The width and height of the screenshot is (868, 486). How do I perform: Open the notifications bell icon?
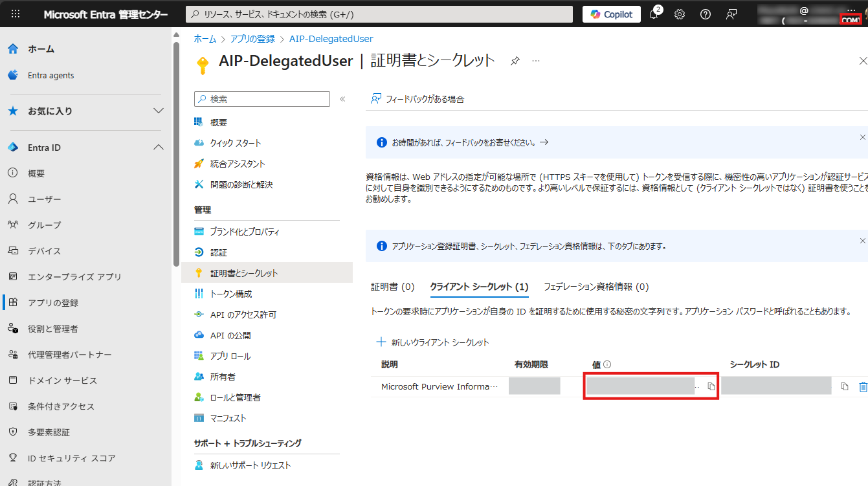[x=654, y=14]
